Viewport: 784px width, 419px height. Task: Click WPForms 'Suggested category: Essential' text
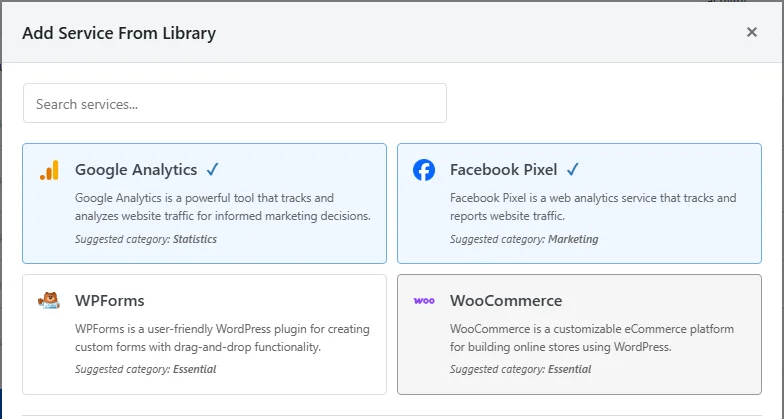[146, 370]
